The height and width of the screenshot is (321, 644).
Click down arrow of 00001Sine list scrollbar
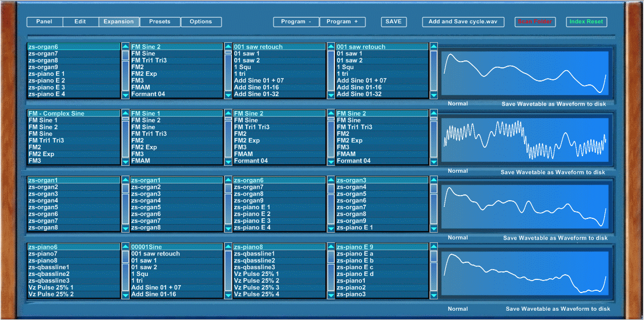point(228,295)
